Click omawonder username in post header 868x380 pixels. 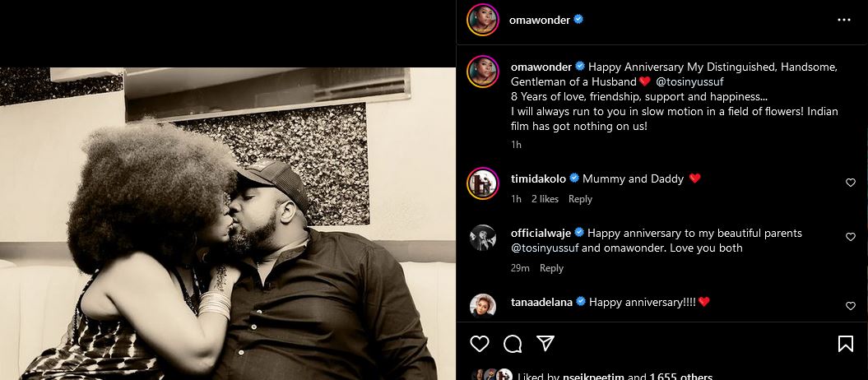click(x=540, y=20)
